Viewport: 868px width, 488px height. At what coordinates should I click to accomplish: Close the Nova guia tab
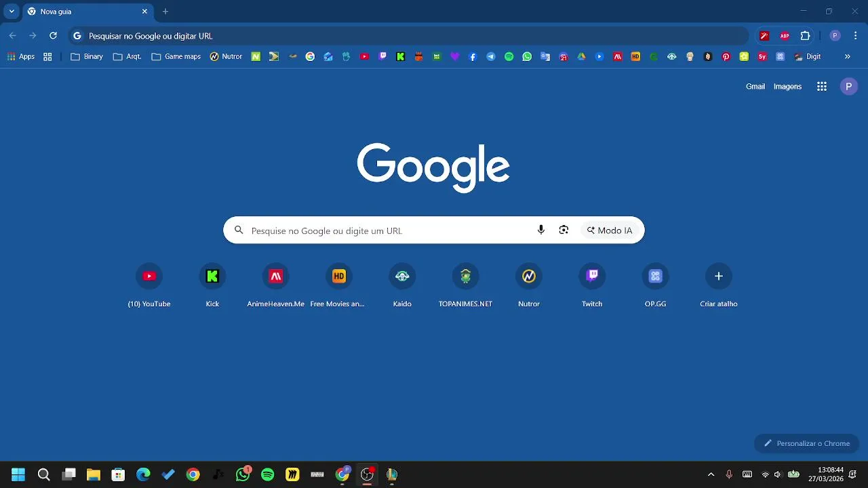[144, 12]
